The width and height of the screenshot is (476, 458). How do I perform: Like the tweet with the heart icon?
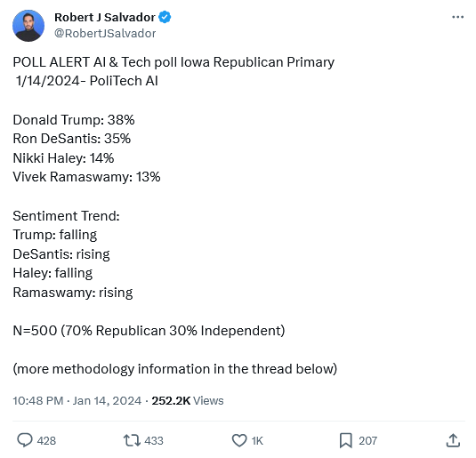click(x=239, y=440)
